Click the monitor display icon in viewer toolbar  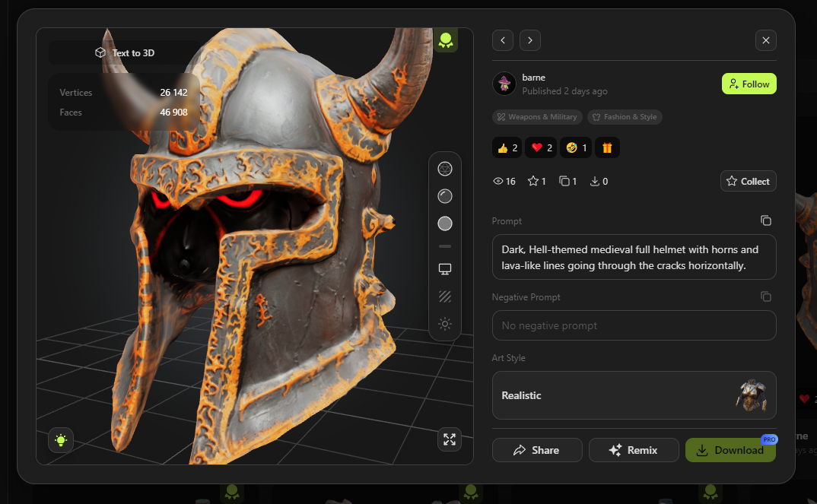click(x=445, y=270)
